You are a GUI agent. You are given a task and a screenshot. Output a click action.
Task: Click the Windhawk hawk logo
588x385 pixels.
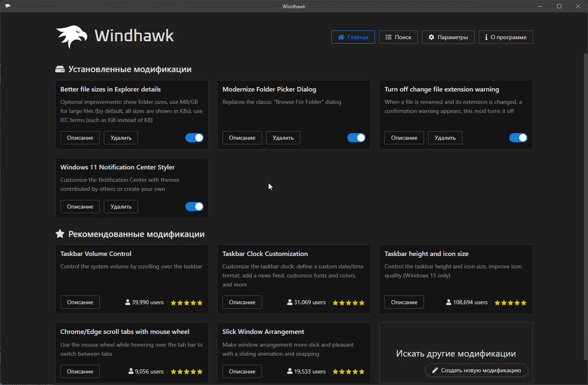pyautogui.click(x=72, y=37)
